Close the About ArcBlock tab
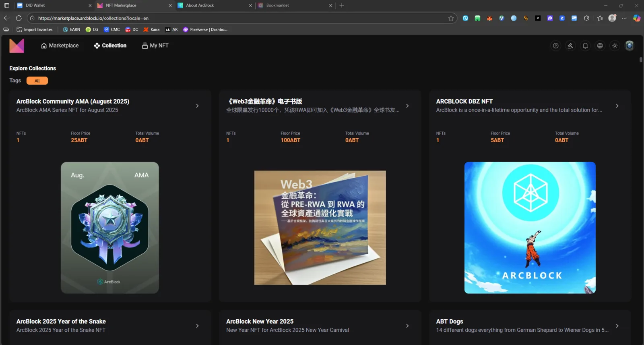Image resolution: width=644 pixels, height=345 pixels. tap(250, 5)
